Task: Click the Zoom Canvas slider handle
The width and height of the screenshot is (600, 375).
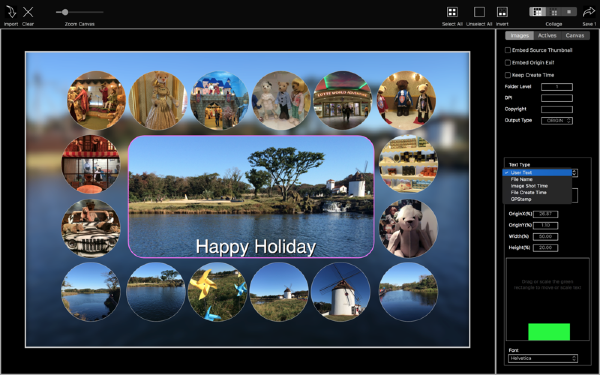Action: click(x=65, y=12)
